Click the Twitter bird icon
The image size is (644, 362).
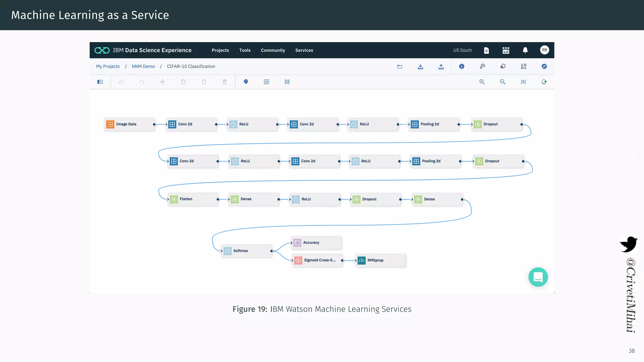coord(629,244)
